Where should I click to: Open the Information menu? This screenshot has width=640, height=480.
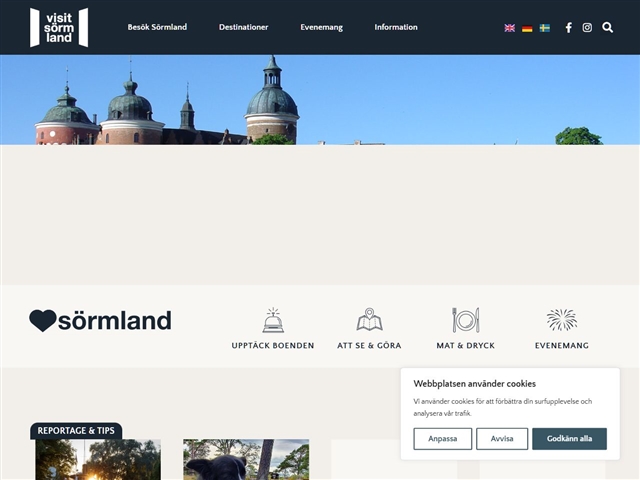click(x=396, y=27)
